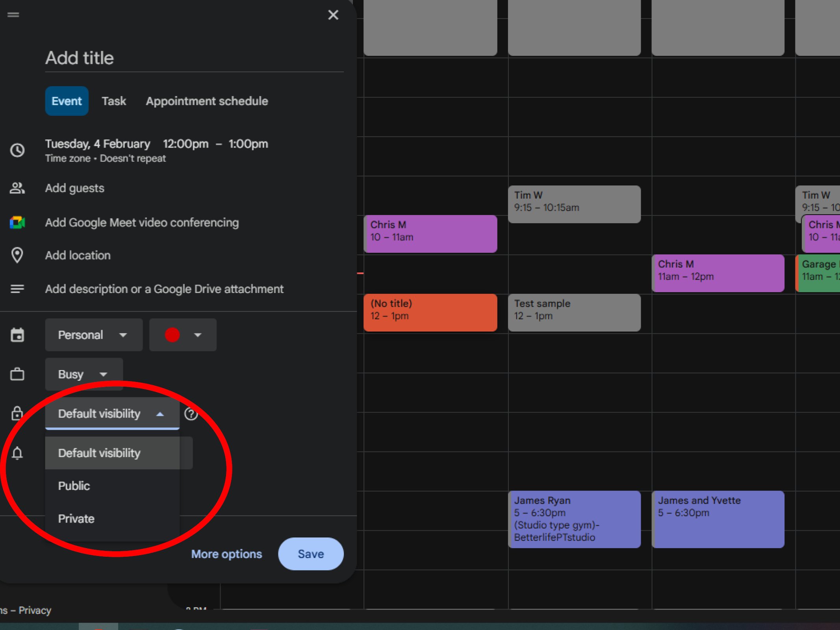Image resolution: width=840 pixels, height=630 pixels.
Task: Close the quick event dialog
Action: (333, 15)
